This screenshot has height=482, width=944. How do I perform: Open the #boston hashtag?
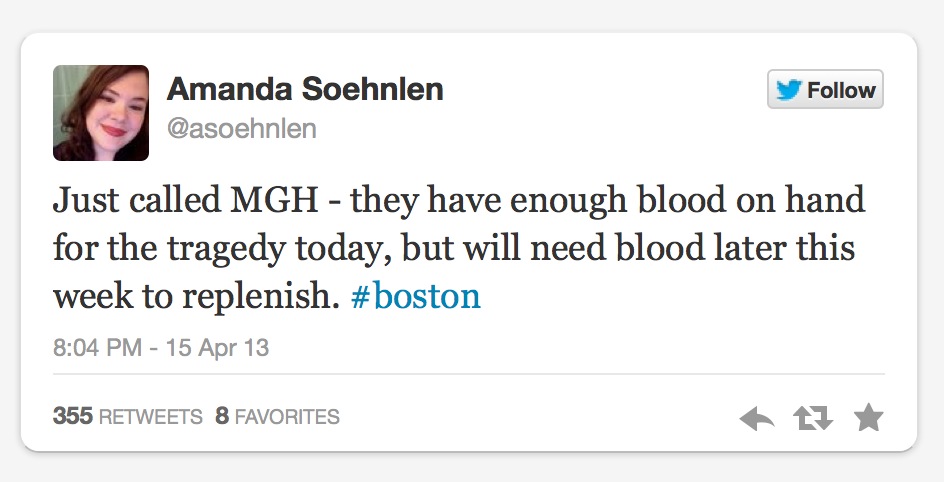coord(415,296)
